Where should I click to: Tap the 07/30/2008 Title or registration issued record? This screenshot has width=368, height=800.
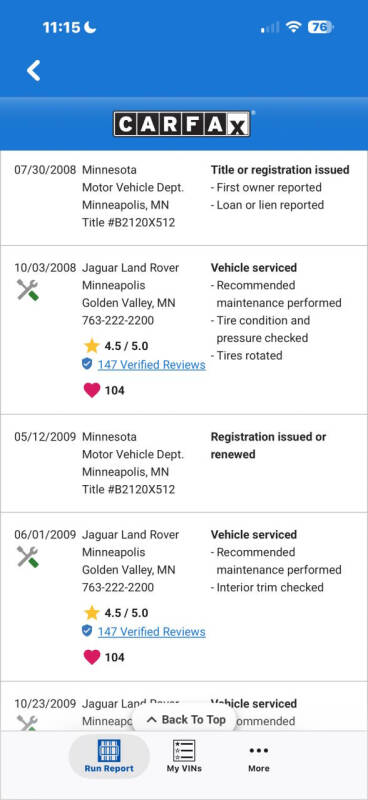[x=184, y=197]
